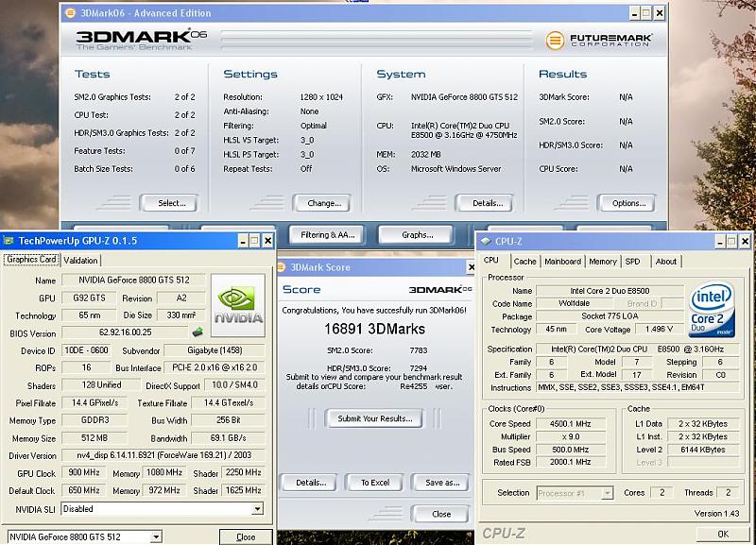
Task: Click the 16891 3DMarks score text
Action: point(374,329)
